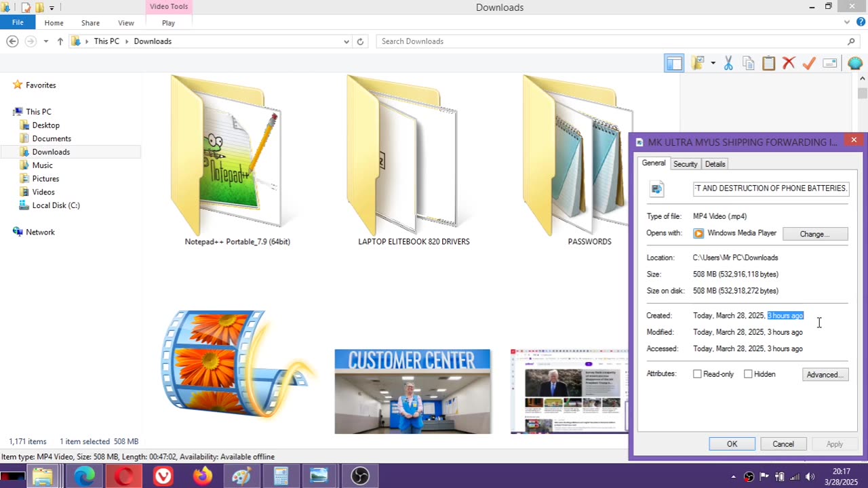The image size is (868, 488).
Task: Click the volume speaker tray icon
Action: pos(810,476)
